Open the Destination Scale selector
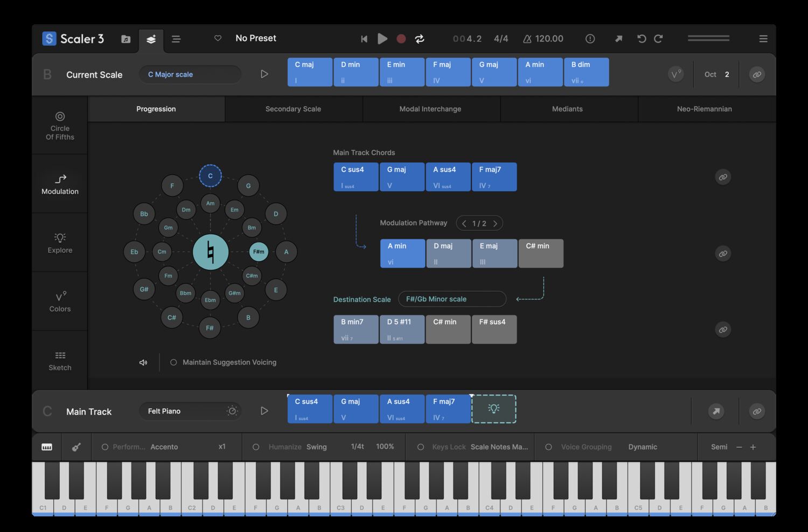 point(452,299)
